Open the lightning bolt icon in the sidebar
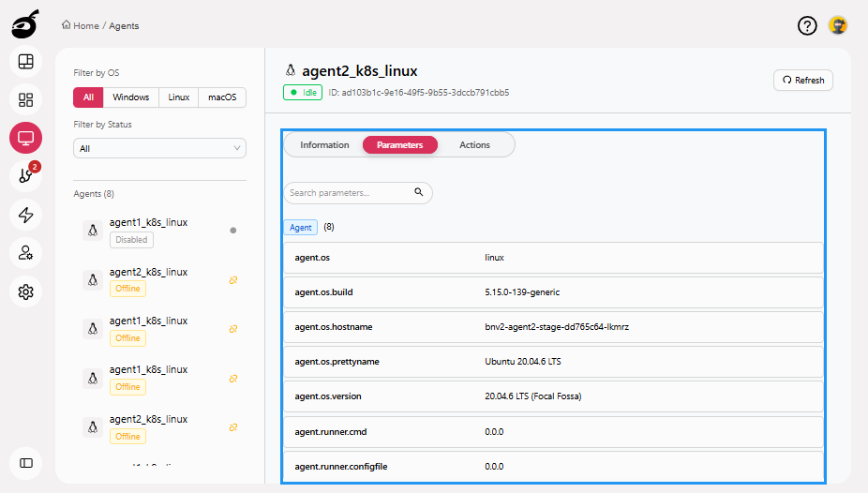868x493 pixels. coord(25,215)
